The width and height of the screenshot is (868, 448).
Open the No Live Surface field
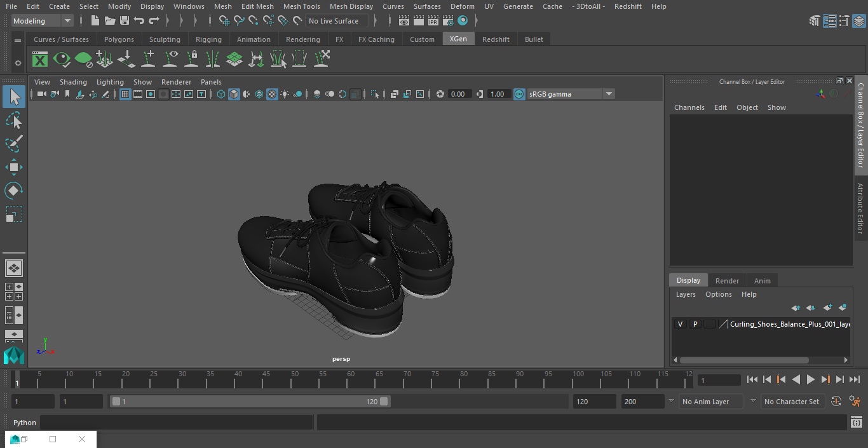coord(336,21)
